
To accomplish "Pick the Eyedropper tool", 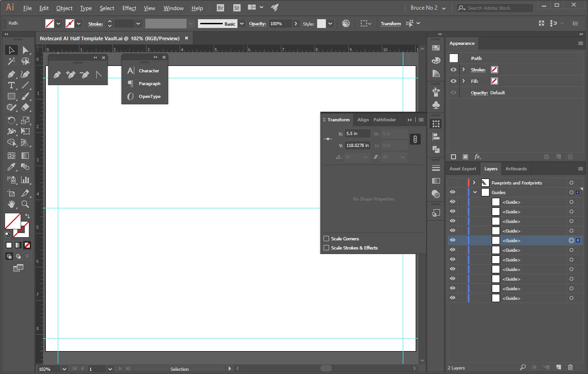I will pos(11,167).
